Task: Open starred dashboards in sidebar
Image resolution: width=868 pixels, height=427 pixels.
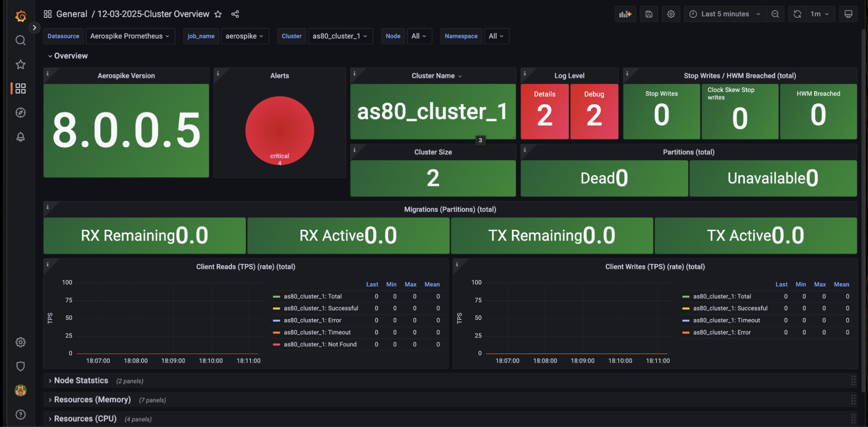Action: [x=20, y=65]
